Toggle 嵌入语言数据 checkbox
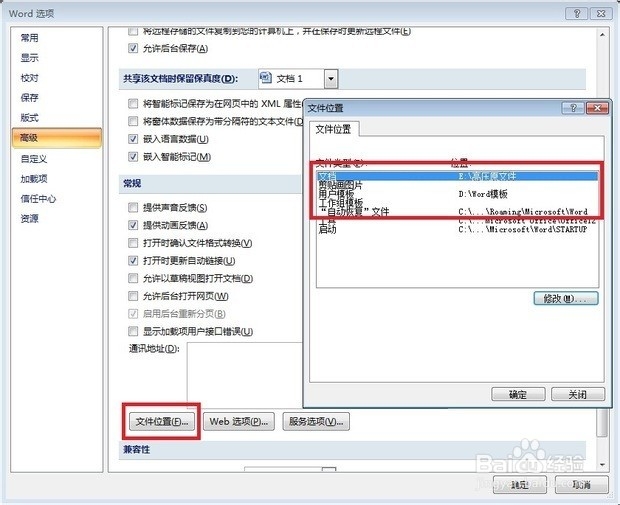The image size is (620, 505). click(x=133, y=139)
